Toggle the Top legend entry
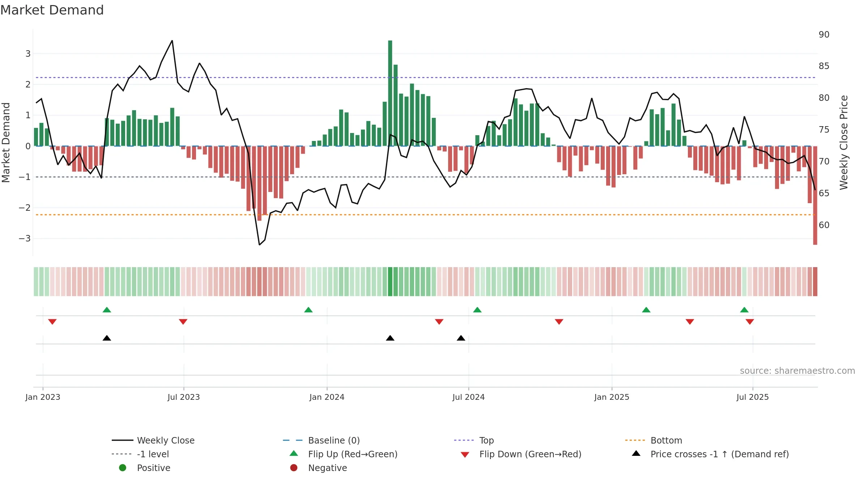 (x=474, y=440)
